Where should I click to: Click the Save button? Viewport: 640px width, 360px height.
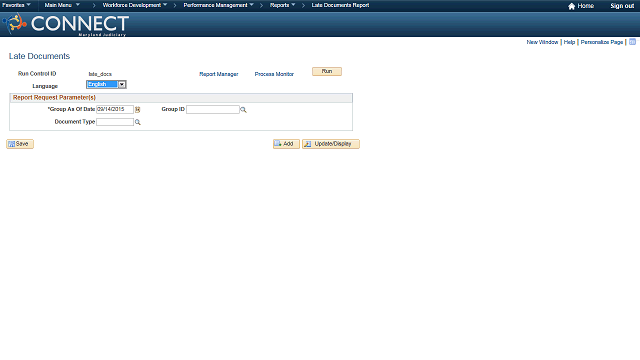[x=20, y=144]
